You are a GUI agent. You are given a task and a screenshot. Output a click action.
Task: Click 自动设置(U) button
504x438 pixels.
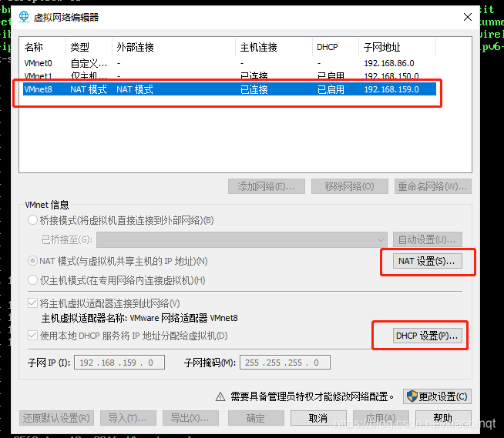click(427, 239)
